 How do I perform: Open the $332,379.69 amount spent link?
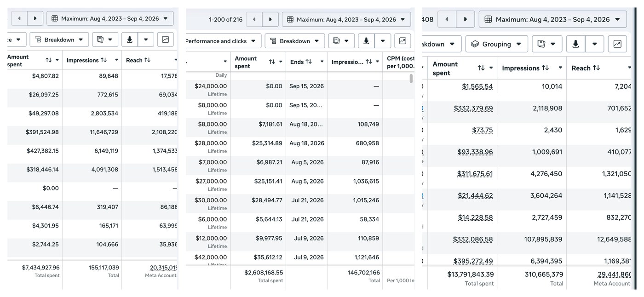click(x=473, y=109)
